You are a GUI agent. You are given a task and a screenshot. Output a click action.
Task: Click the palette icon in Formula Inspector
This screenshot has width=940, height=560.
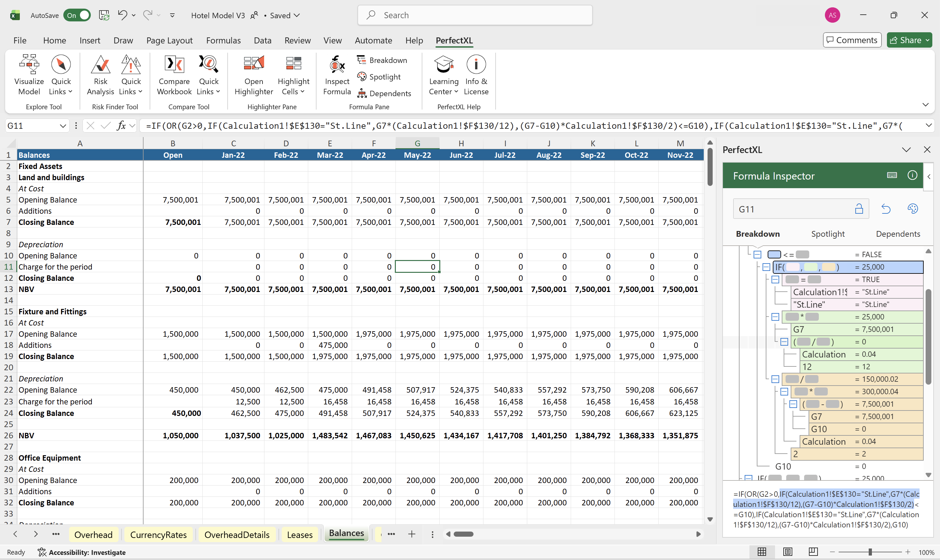coord(913,209)
